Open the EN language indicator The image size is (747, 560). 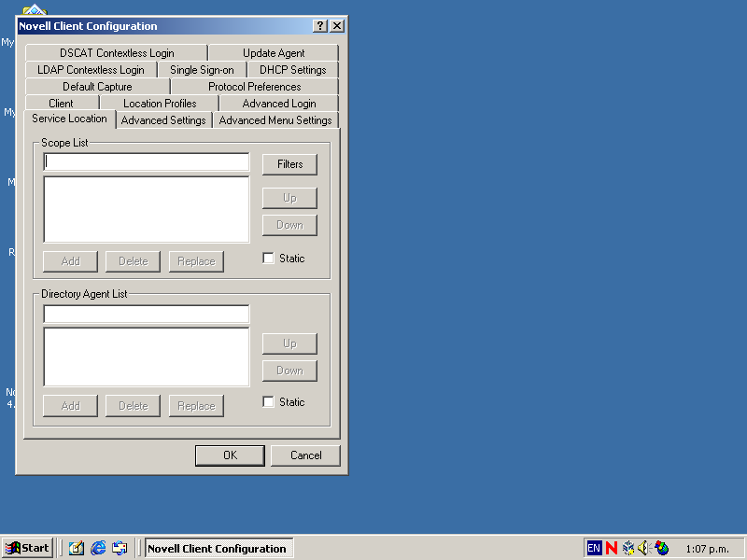(x=594, y=548)
